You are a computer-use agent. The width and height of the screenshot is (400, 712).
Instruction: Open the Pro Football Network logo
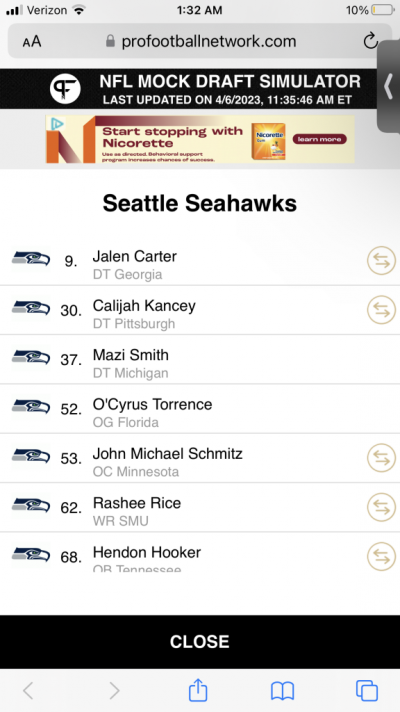pyautogui.click(x=65, y=89)
